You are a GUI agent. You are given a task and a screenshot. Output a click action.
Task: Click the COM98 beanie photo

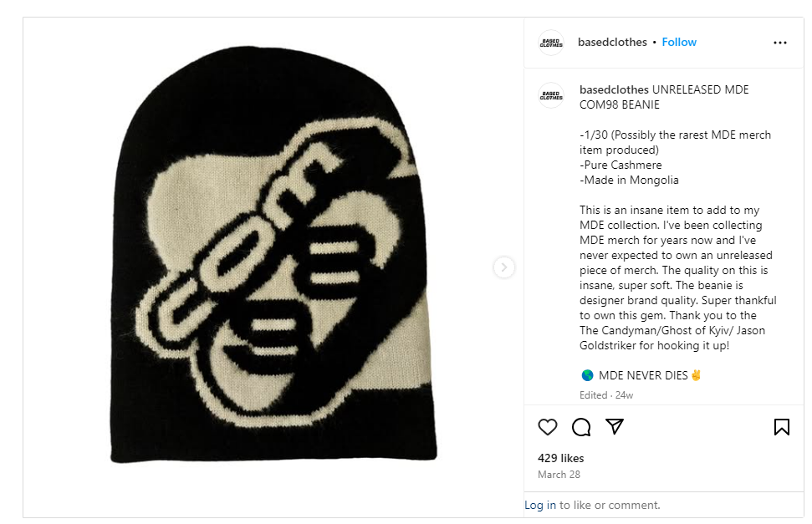coord(273,254)
